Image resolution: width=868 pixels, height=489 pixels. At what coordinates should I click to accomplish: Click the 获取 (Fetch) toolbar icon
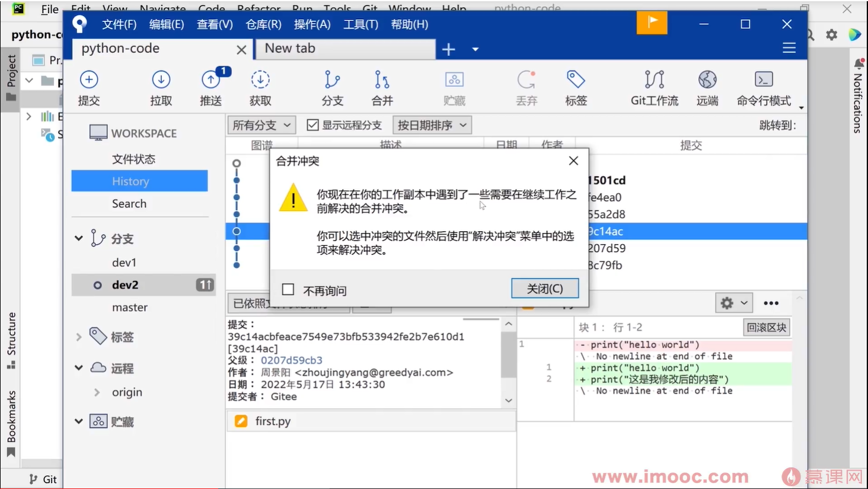[260, 86]
